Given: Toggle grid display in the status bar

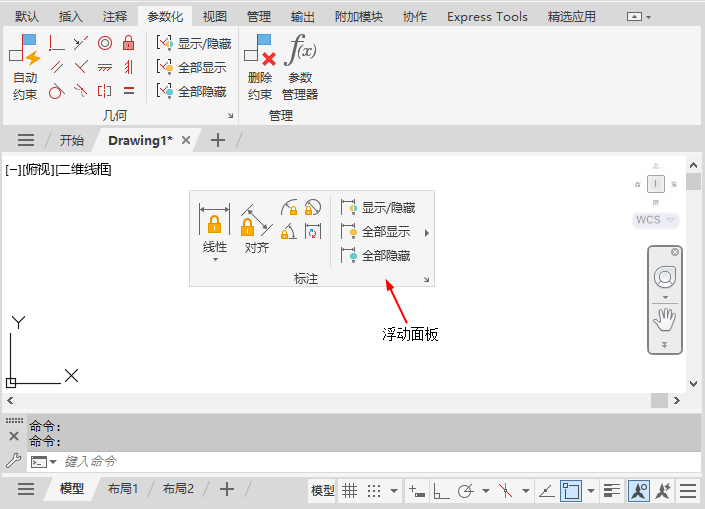Looking at the screenshot, I should [x=350, y=490].
